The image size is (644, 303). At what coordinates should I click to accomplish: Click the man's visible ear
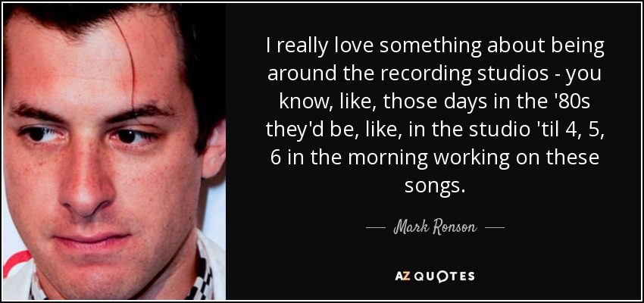214,148
